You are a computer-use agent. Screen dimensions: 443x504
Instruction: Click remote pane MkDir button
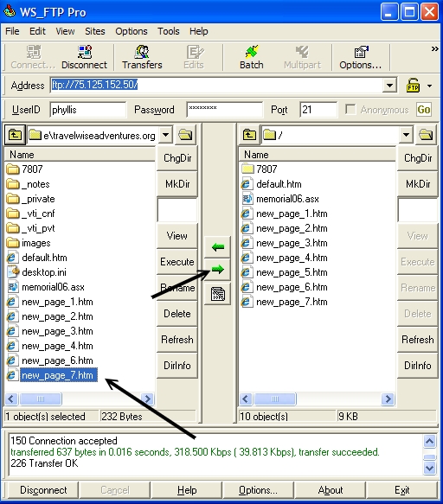418,184
